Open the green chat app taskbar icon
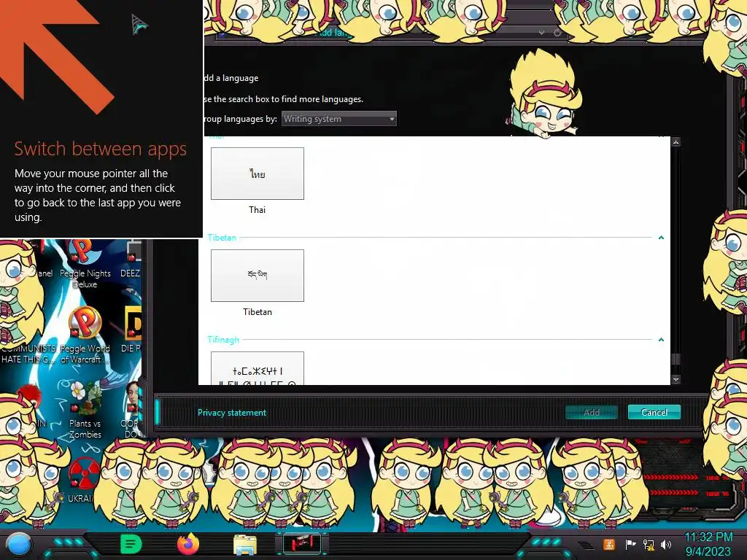The height and width of the screenshot is (560, 747). (131, 544)
